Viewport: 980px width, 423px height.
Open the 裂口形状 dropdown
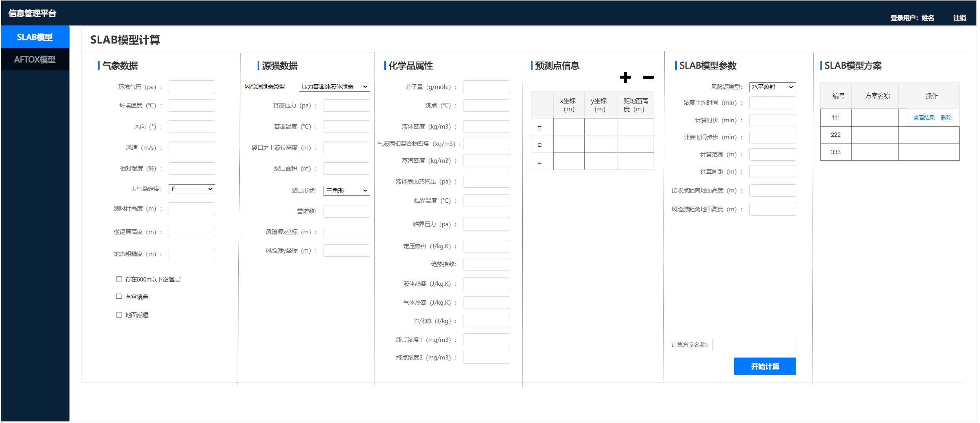tap(346, 191)
